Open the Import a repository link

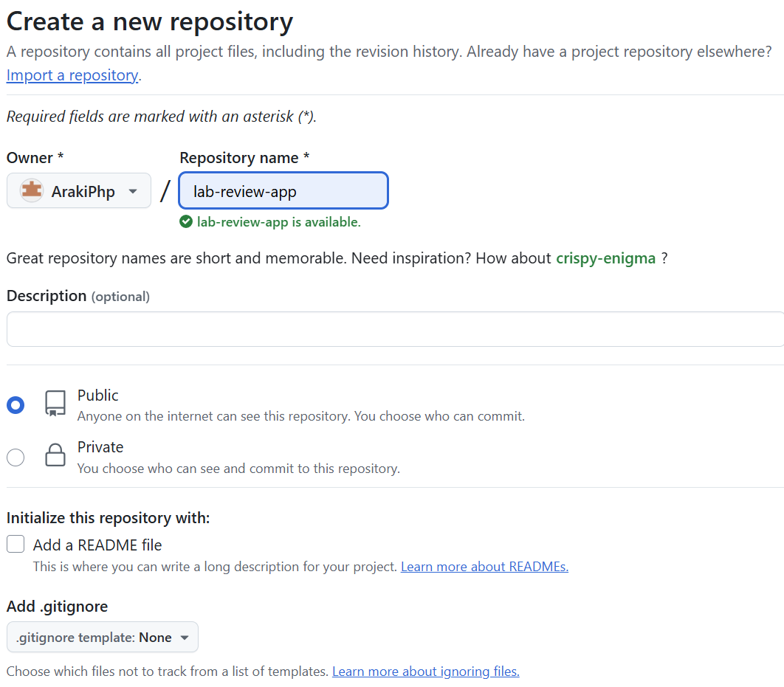[x=72, y=75]
